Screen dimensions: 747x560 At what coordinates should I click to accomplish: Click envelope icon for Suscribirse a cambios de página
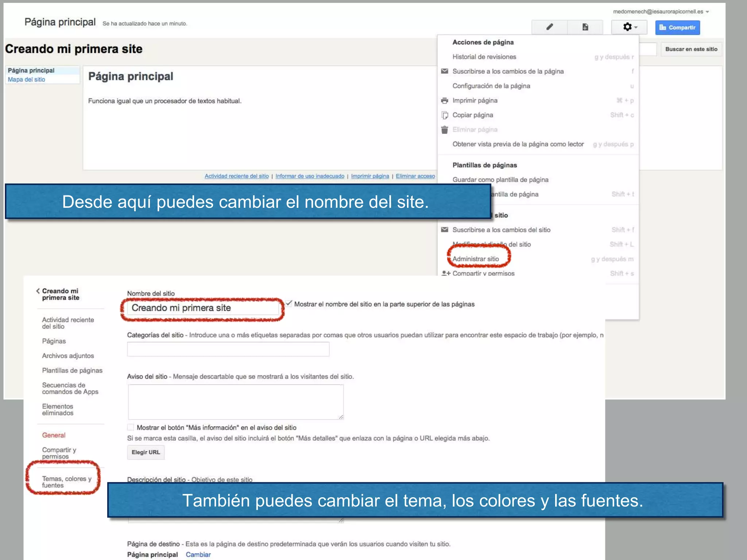point(444,71)
